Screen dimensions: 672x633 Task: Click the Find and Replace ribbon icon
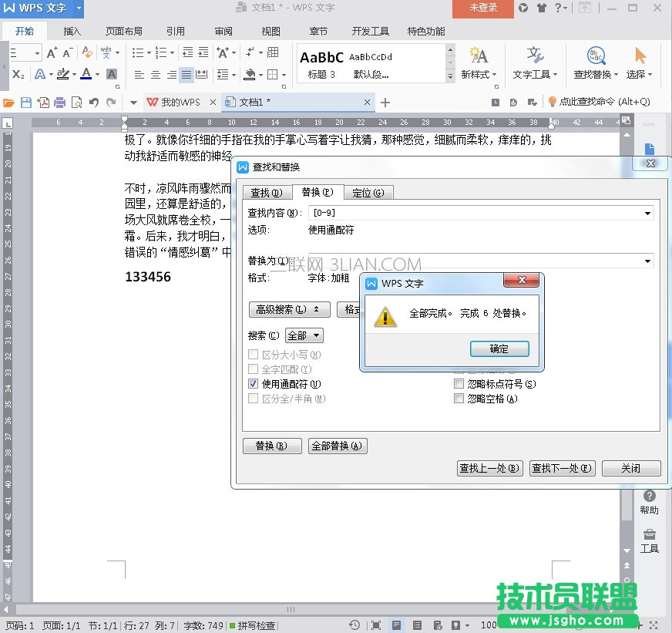[x=595, y=56]
